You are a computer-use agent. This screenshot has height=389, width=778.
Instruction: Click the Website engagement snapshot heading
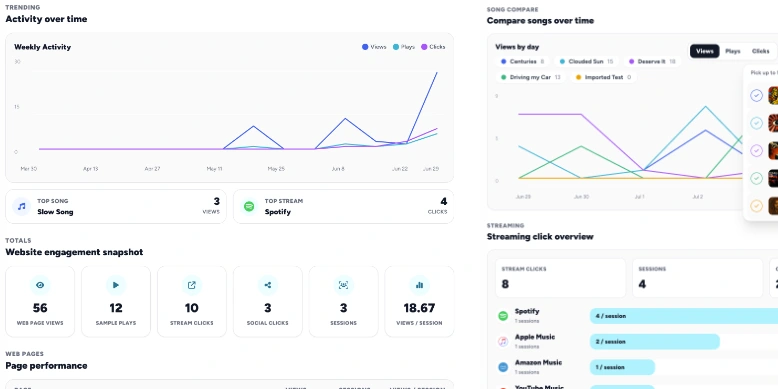74,252
